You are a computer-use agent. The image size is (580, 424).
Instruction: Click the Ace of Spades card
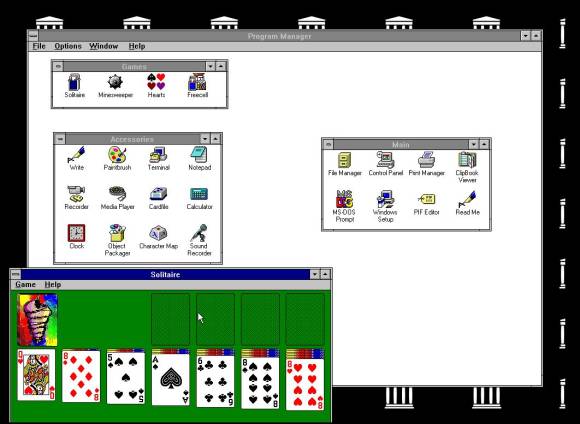(x=171, y=380)
